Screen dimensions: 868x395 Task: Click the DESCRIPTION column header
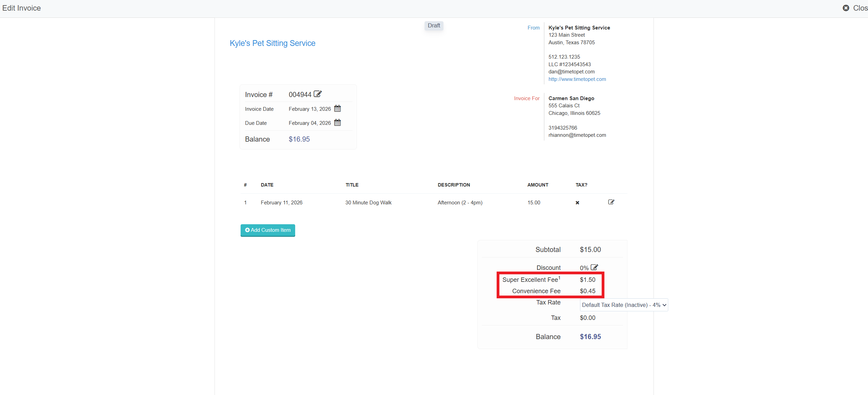pyautogui.click(x=454, y=185)
